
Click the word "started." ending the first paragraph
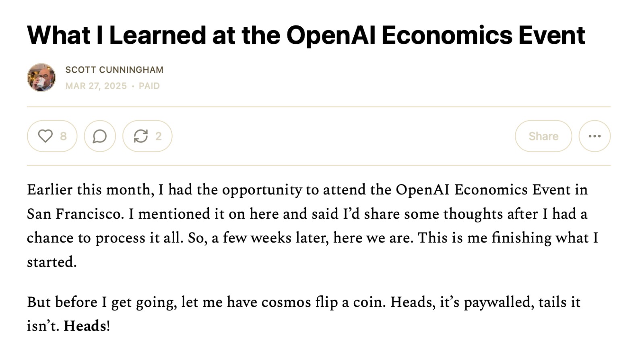52,262
